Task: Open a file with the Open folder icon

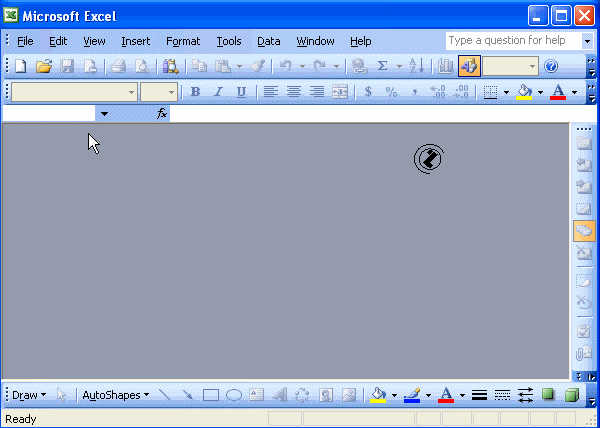Action: coord(44,67)
